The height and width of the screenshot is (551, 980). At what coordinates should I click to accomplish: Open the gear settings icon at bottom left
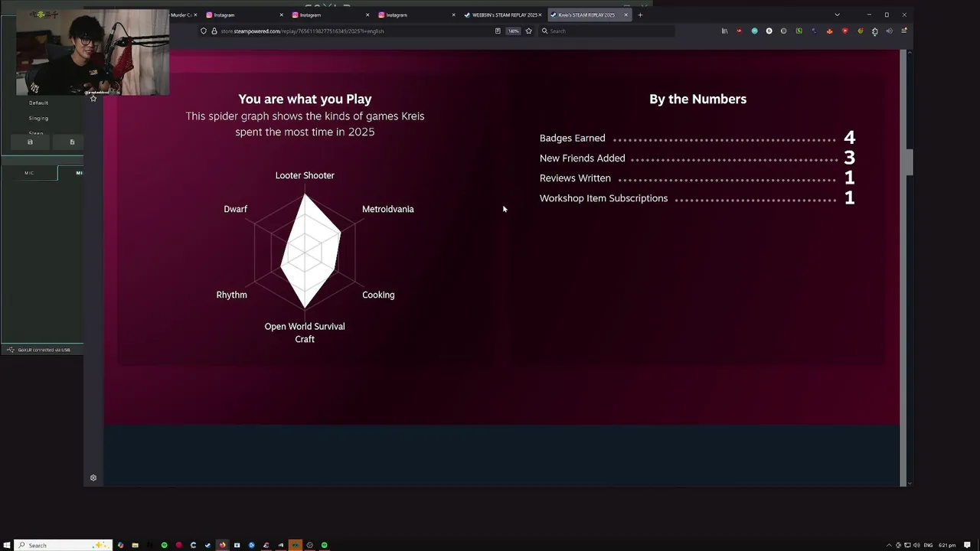coord(93,478)
